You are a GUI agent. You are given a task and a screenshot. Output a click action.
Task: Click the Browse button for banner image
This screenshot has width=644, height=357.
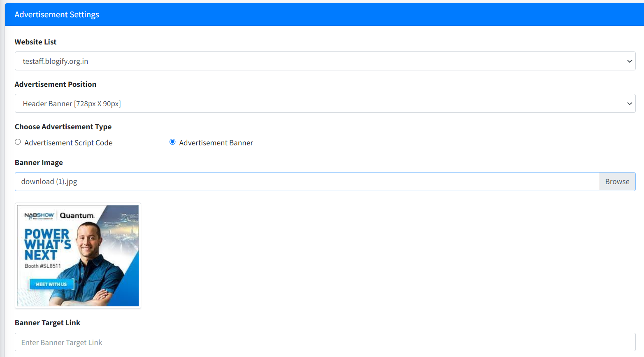(617, 182)
